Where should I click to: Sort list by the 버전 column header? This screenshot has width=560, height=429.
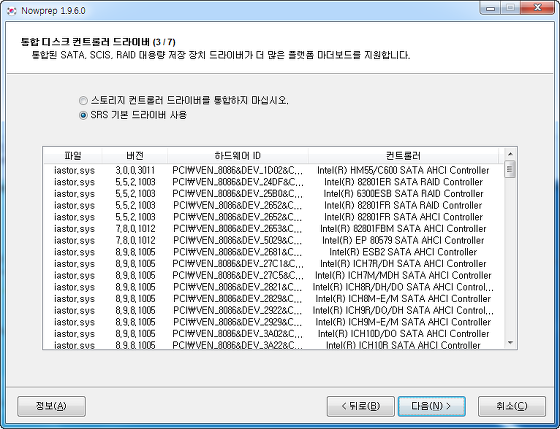[135, 156]
